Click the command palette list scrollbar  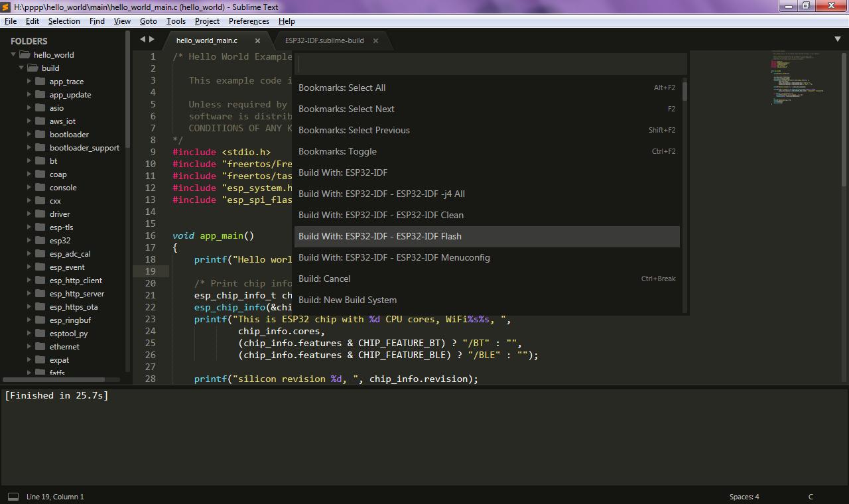[x=685, y=90]
